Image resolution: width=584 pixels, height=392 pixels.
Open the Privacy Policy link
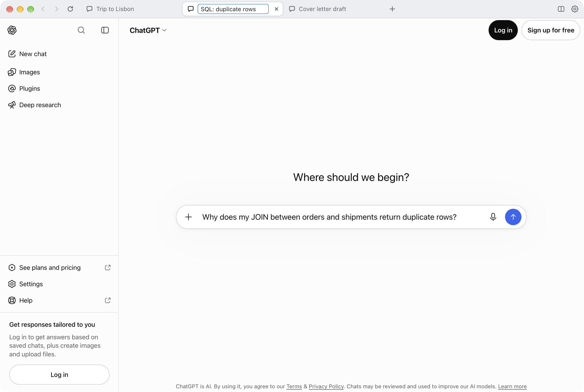[x=326, y=387]
